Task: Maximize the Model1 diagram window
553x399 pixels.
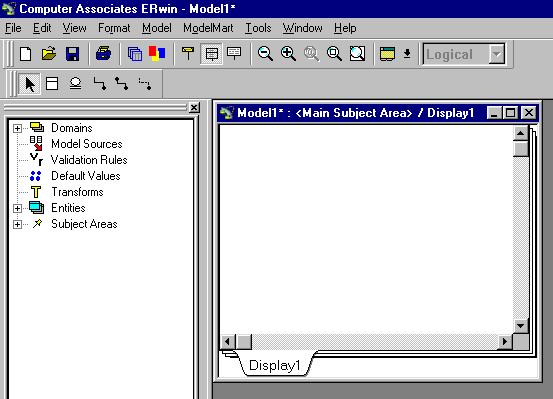Action: coord(510,113)
